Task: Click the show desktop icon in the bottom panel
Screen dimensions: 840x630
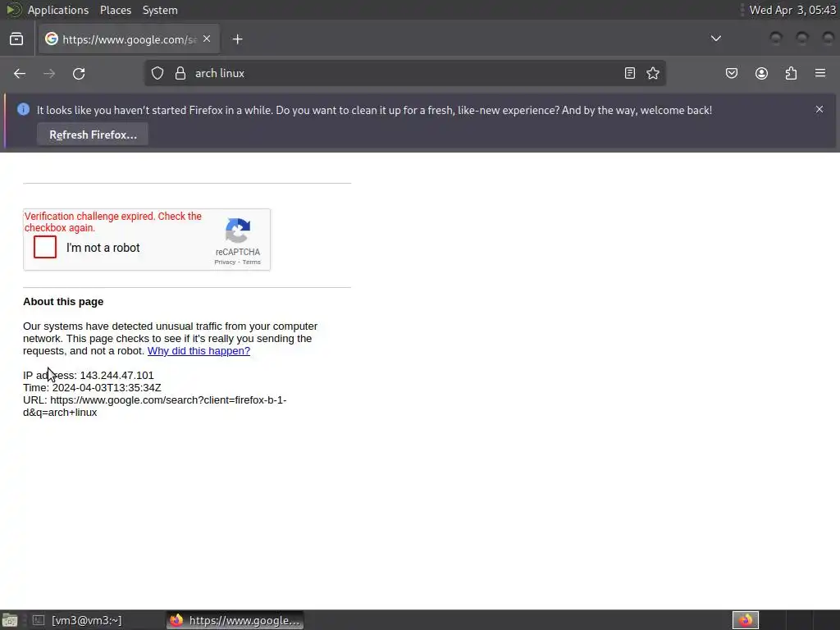Action: pos(10,620)
